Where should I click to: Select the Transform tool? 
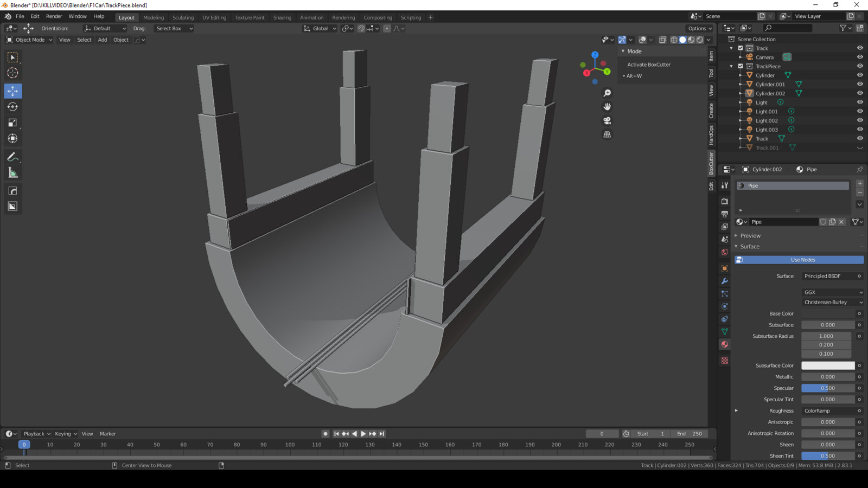pyautogui.click(x=12, y=138)
